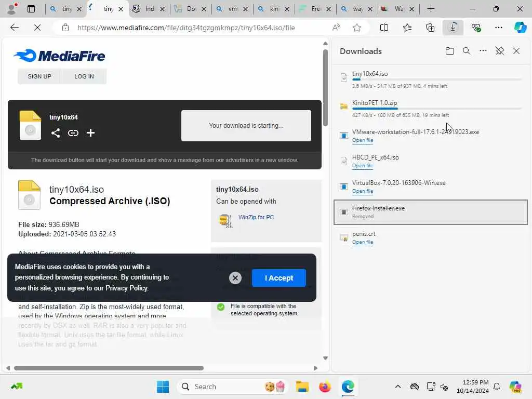Open the Favorites list icon
This screenshot has width=532, height=399.
click(x=407, y=28)
